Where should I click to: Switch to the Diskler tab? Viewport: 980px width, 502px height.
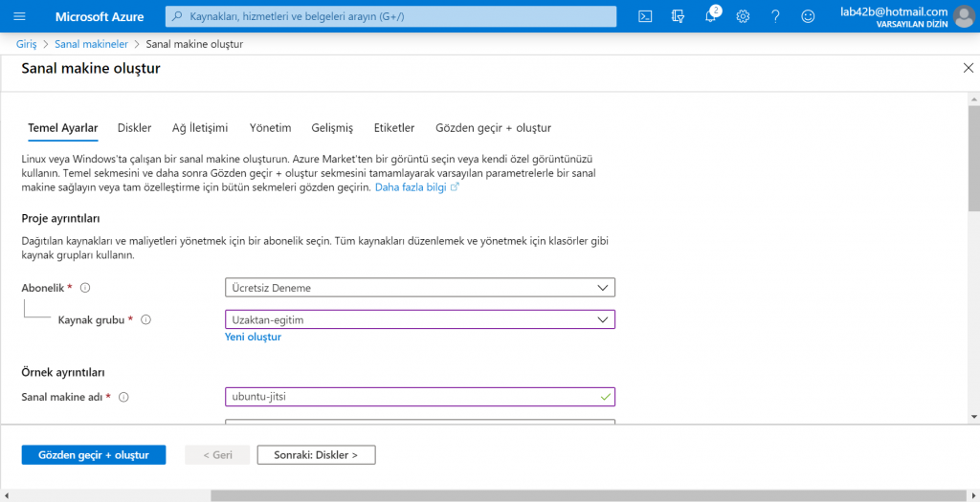[x=134, y=128]
